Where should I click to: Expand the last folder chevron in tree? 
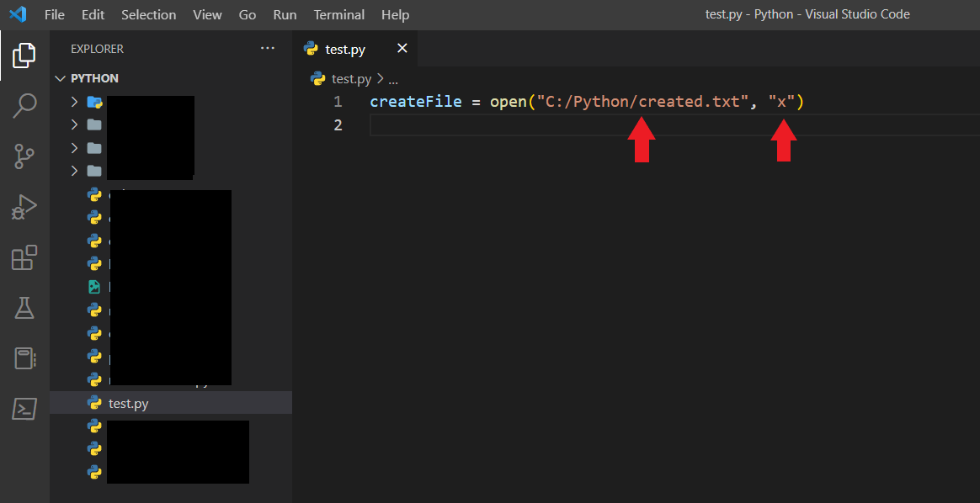tap(74, 171)
